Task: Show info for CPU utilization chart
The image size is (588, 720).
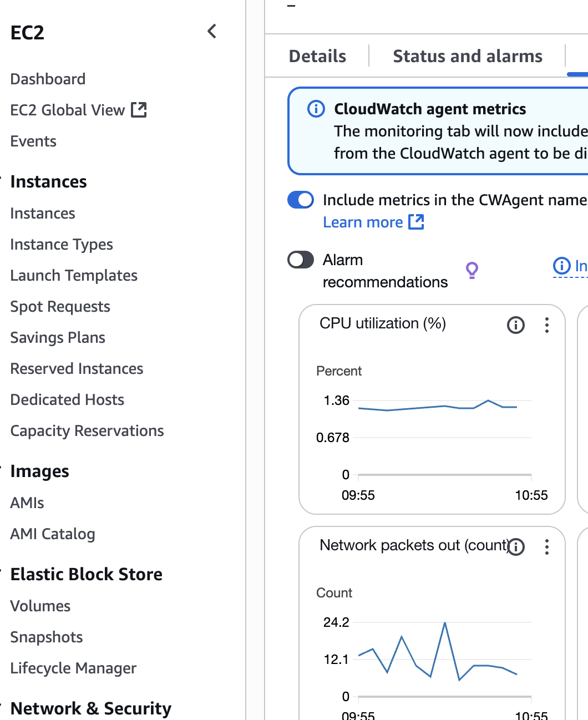Action: click(x=516, y=324)
